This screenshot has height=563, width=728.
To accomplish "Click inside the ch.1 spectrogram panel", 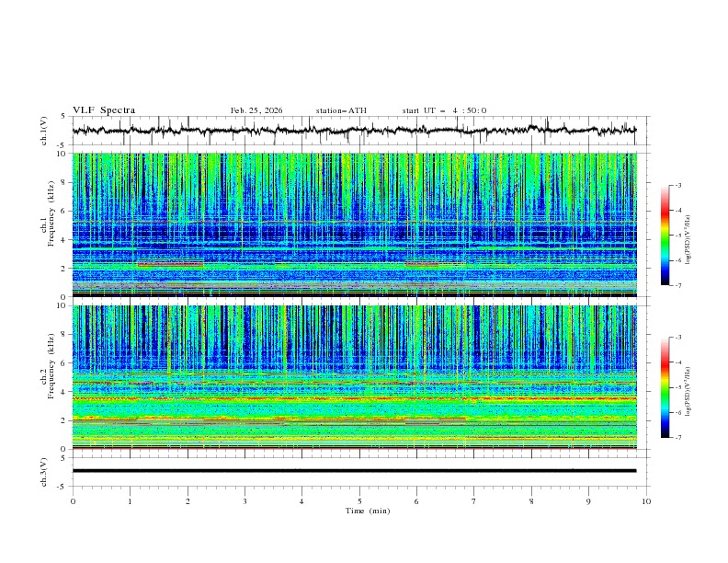I will tap(355, 224).
